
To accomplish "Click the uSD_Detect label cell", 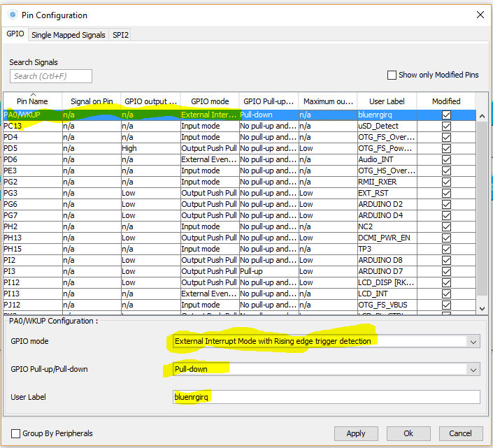I will tap(387, 126).
